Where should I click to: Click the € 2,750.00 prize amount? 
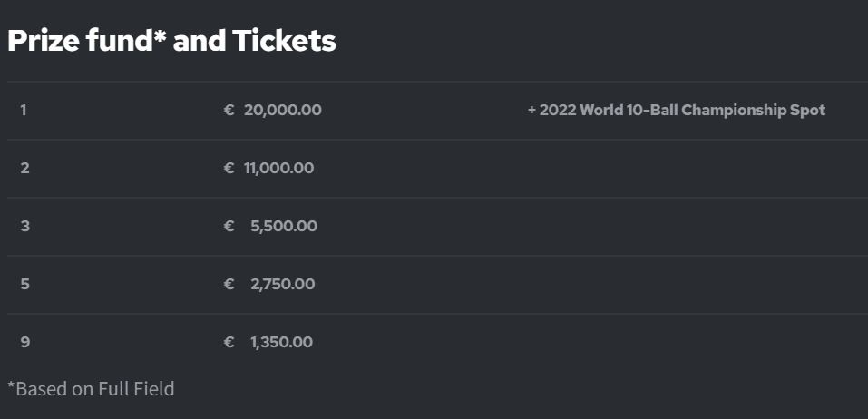[269, 285]
